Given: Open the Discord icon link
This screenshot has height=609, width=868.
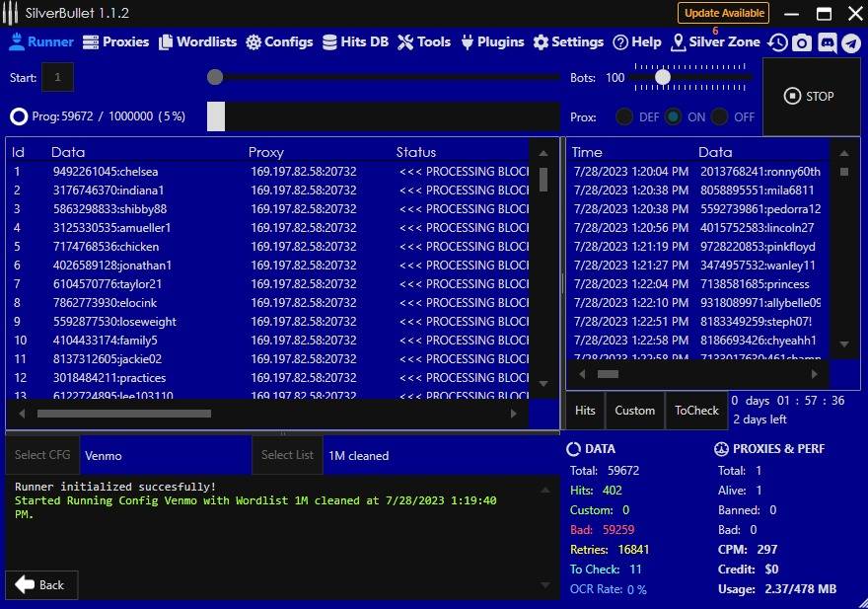Looking at the screenshot, I should coord(827,42).
